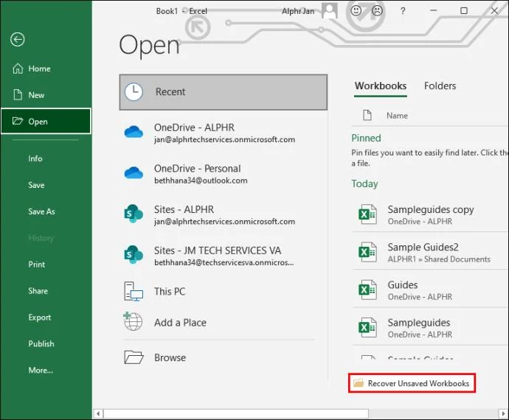Click the horizontal scrollbar thumb

click(236, 413)
